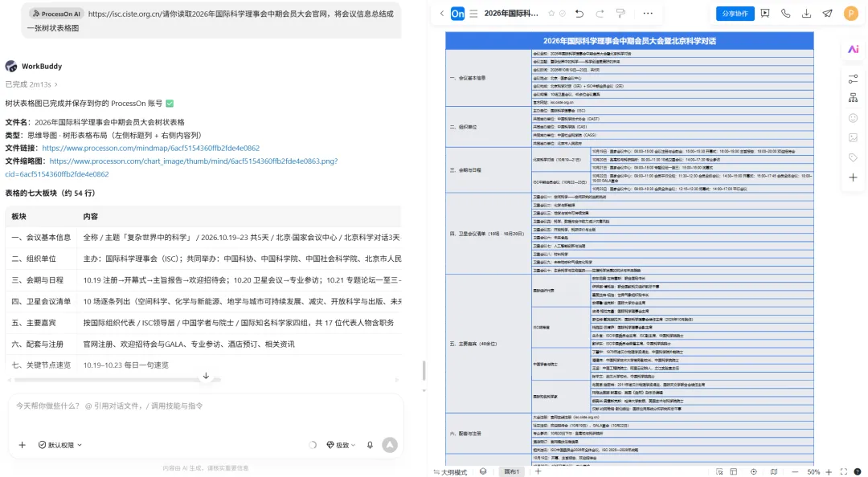Click the saved-status checkmark icon

click(x=563, y=14)
